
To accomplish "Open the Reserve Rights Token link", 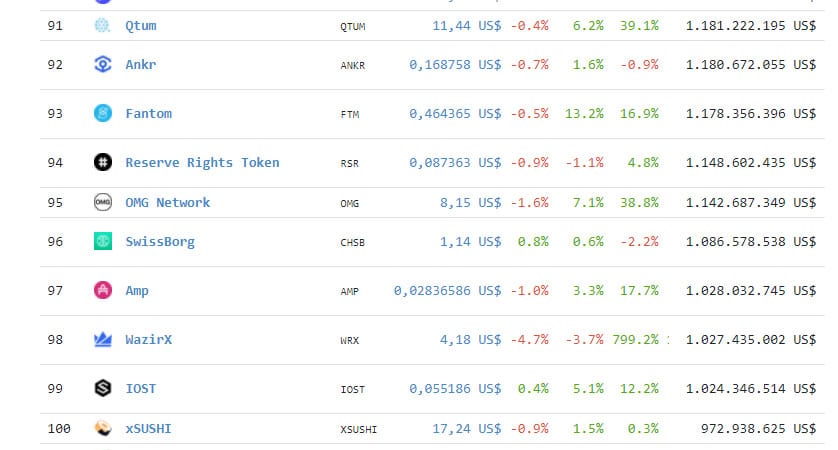I will pyautogui.click(x=202, y=162).
